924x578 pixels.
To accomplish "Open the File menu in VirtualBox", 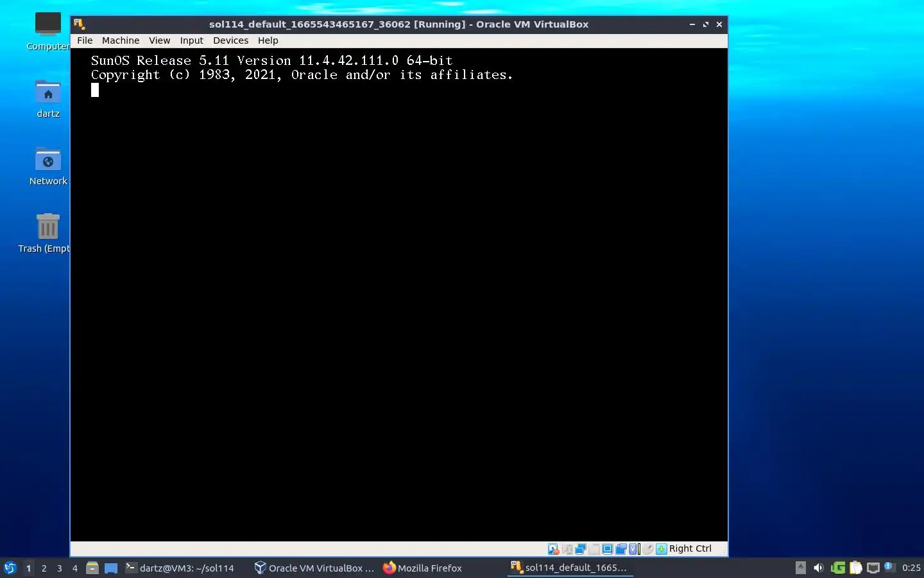I will point(85,40).
